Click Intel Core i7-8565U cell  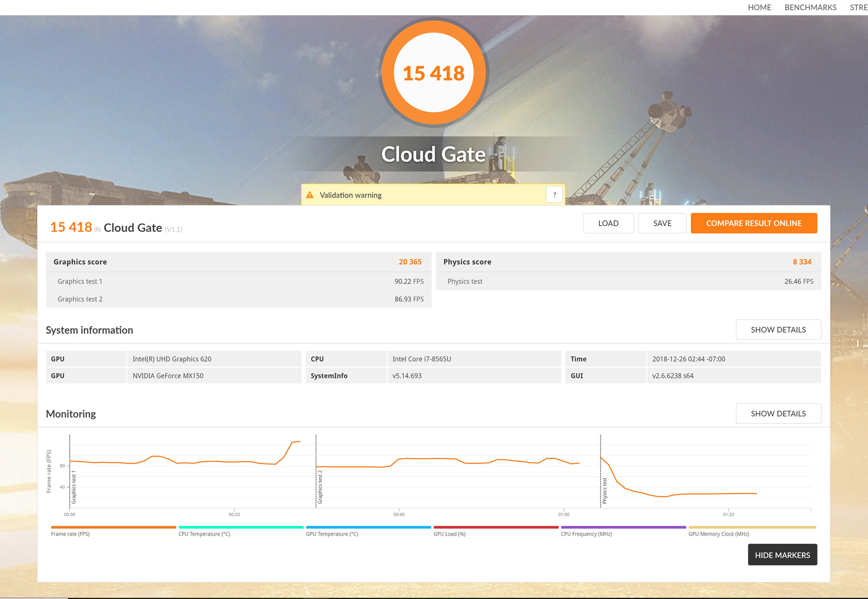coord(473,359)
